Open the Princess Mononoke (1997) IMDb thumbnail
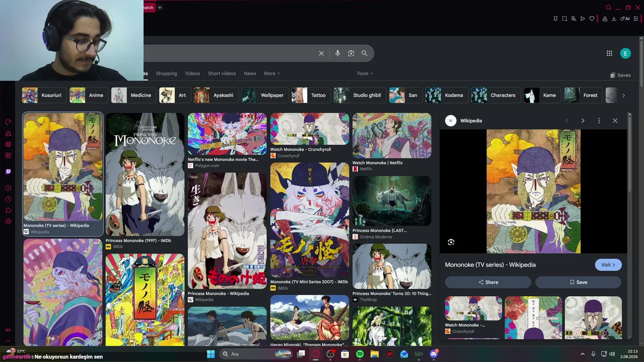This screenshot has height=362, width=644. 145,174
